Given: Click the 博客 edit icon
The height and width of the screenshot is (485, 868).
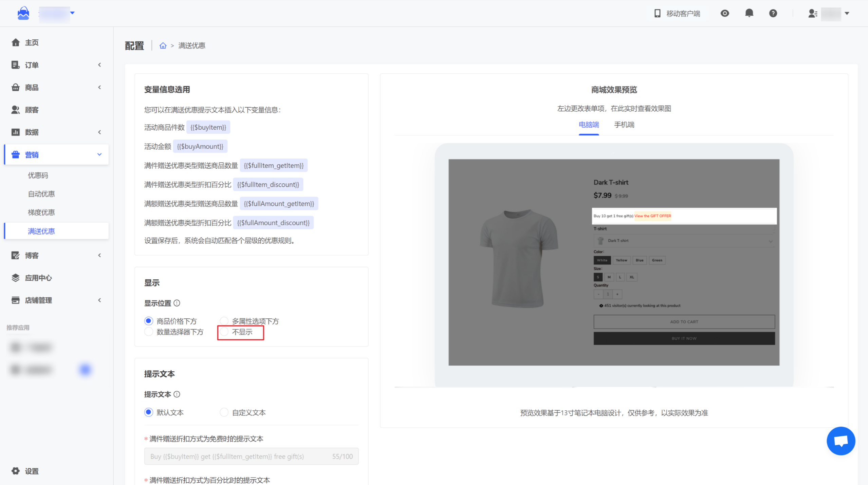Looking at the screenshot, I should (x=15, y=255).
